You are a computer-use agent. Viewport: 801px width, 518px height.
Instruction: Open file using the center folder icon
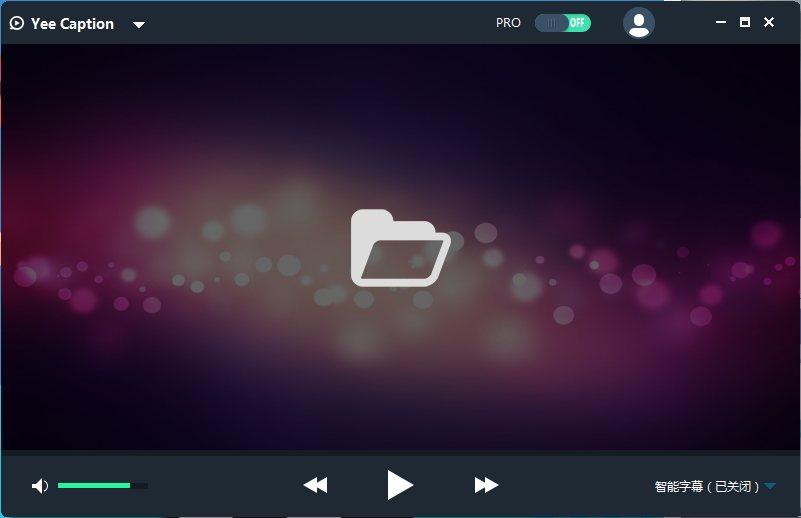(400, 248)
